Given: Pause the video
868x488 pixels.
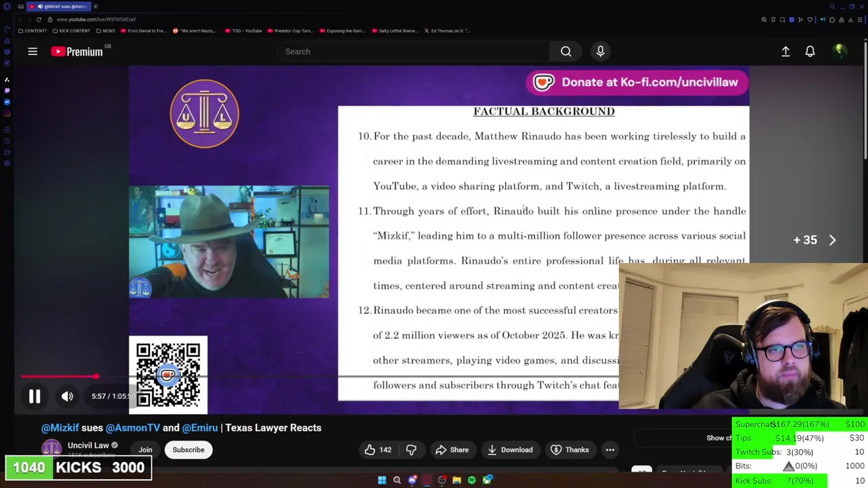Looking at the screenshot, I should tap(35, 396).
